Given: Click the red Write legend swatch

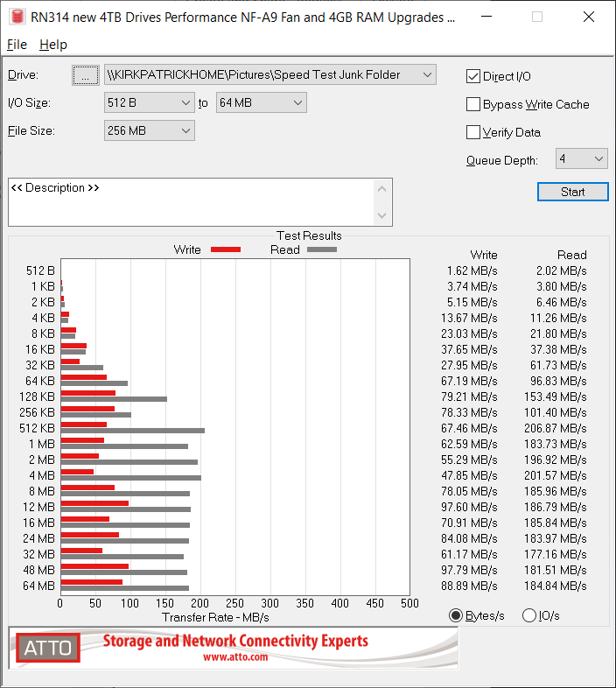Looking at the screenshot, I should pyautogui.click(x=226, y=249).
